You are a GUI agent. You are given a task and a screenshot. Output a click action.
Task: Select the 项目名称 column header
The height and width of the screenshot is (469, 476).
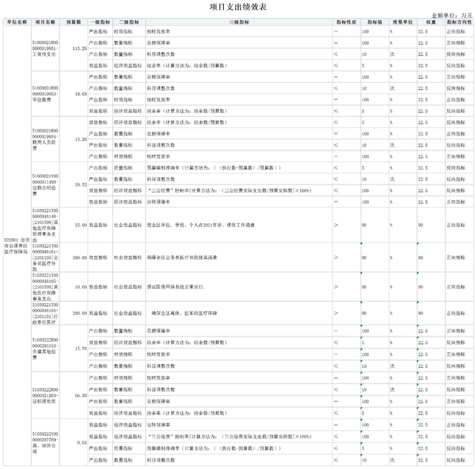(47, 23)
